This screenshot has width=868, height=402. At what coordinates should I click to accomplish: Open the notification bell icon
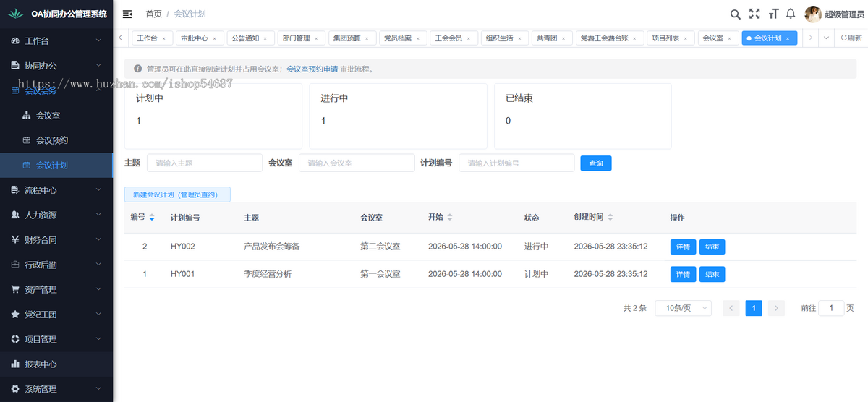(791, 14)
